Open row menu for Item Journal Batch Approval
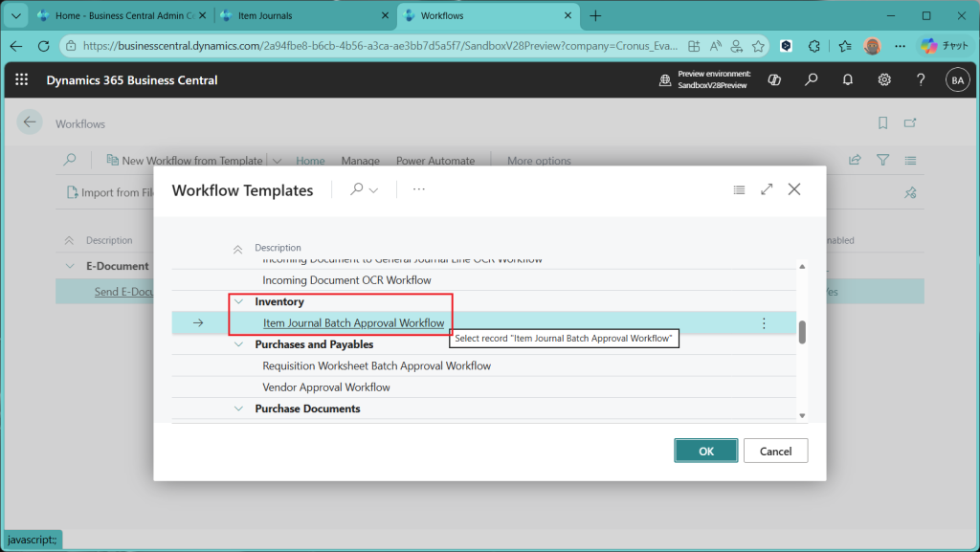Viewport: 980px width, 552px height. coord(764,323)
